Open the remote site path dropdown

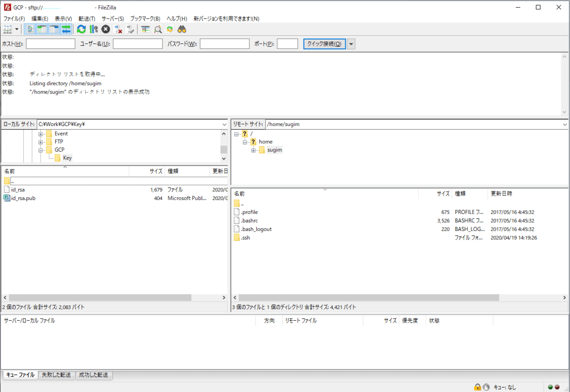pyautogui.click(x=564, y=124)
